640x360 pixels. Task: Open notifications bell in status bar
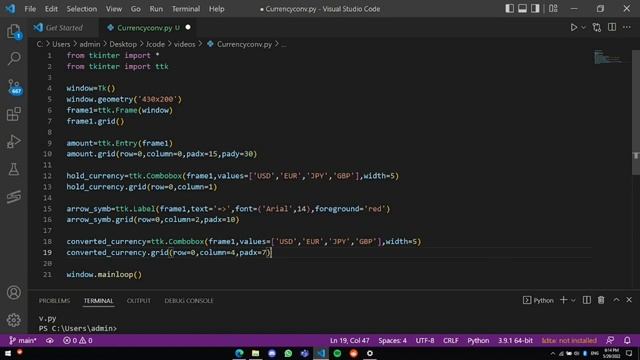tap(627, 340)
